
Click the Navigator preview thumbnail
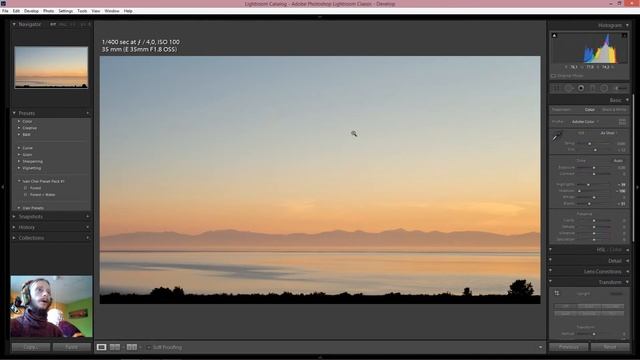[x=51, y=67]
